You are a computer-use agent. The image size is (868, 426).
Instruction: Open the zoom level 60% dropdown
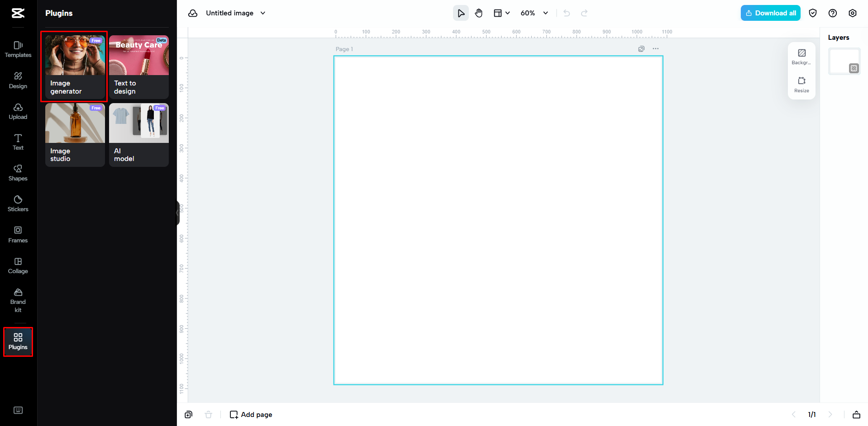click(x=534, y=13)
